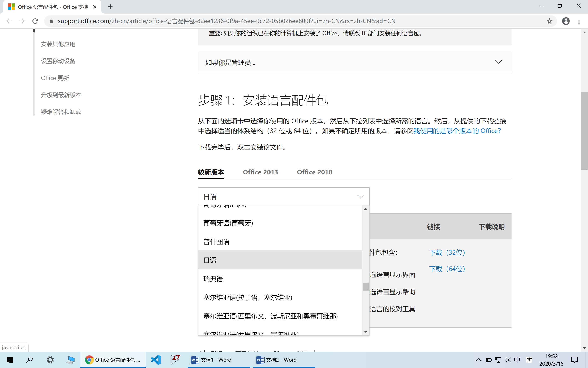Viewport: 588px width, 368px height.
Task: Click page scrollbar up arrow
Action: click(584, 33)
